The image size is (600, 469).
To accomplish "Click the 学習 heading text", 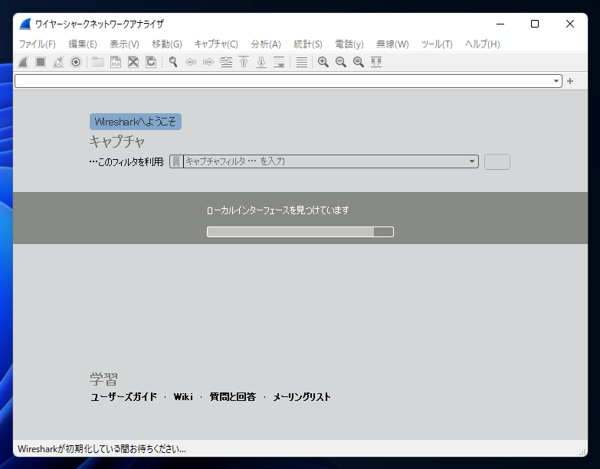I will click(104, 379).
